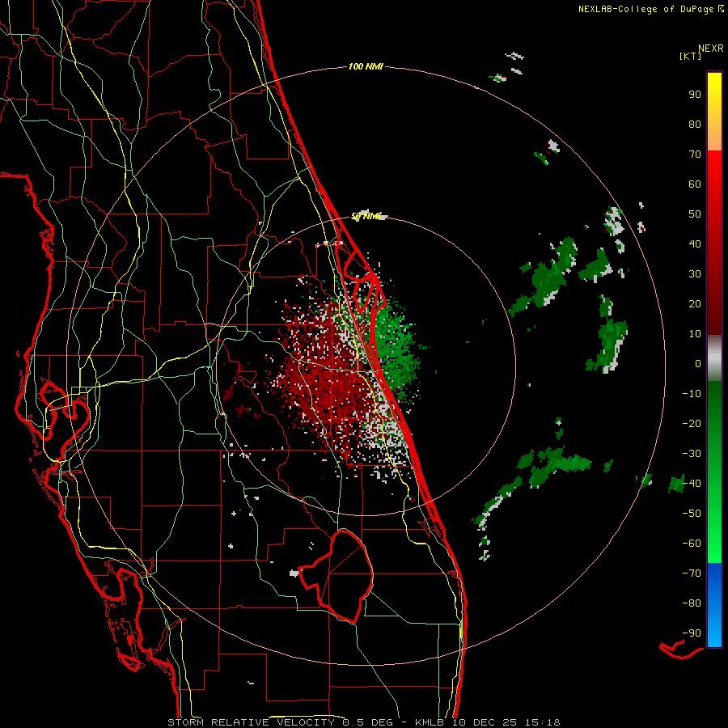Click the positive 30 scale label

click(695, 274)
